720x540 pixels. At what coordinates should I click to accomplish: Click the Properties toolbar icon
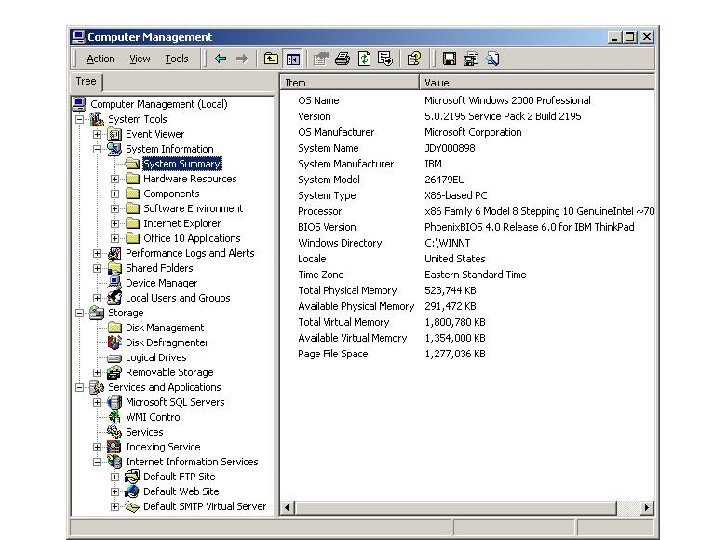click(321, 59)
